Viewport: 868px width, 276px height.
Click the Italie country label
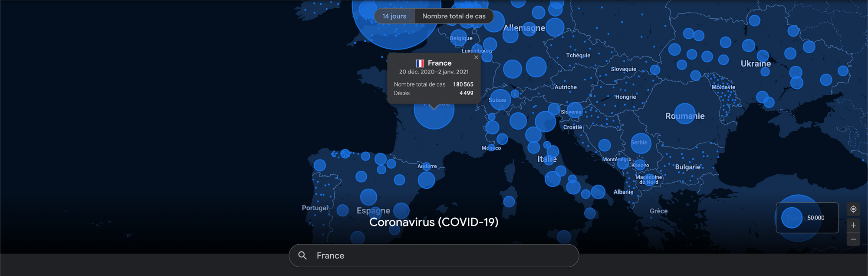pos(547,159)
